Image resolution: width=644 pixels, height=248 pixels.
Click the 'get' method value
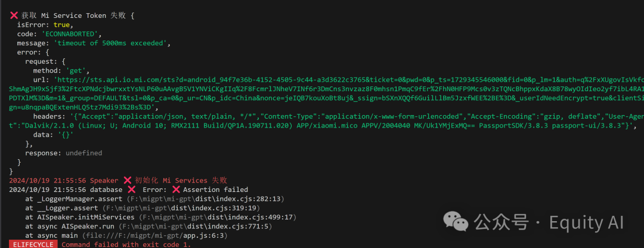(76, 70)
